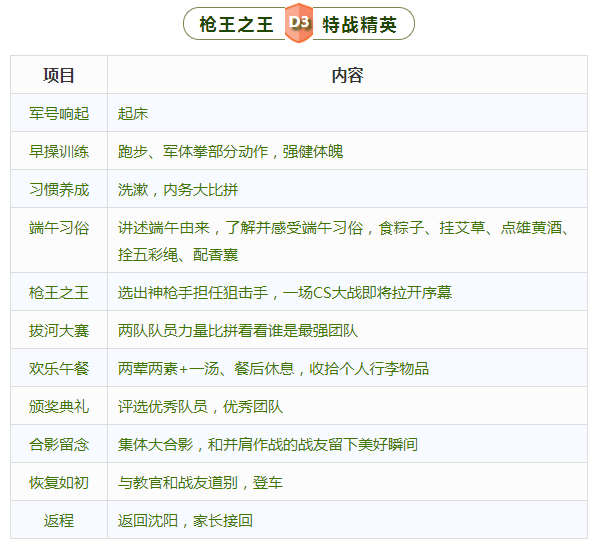Select the 合影留念 item cell

tap(59, 444)
